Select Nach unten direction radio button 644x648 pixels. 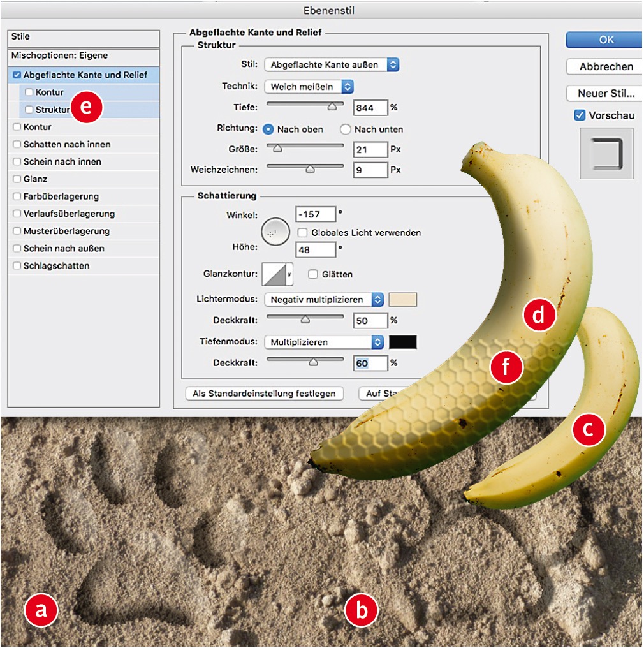click(x=346, y=129)
